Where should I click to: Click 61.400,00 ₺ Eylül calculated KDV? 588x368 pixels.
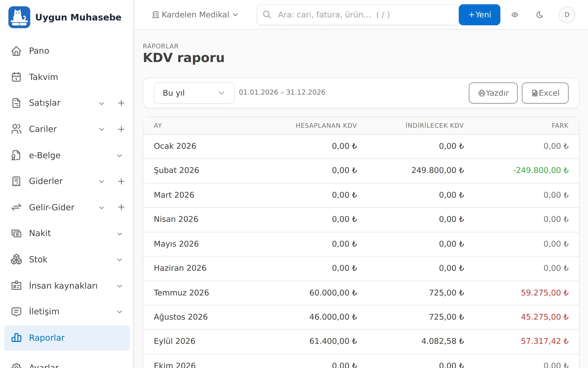click(x=333, y=341)
